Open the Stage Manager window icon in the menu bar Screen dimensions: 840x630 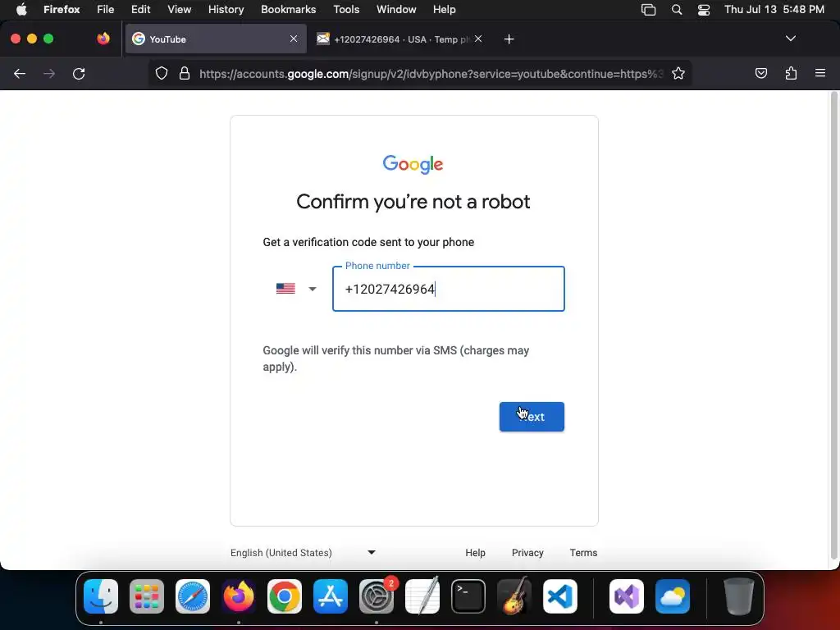point(648,10)
